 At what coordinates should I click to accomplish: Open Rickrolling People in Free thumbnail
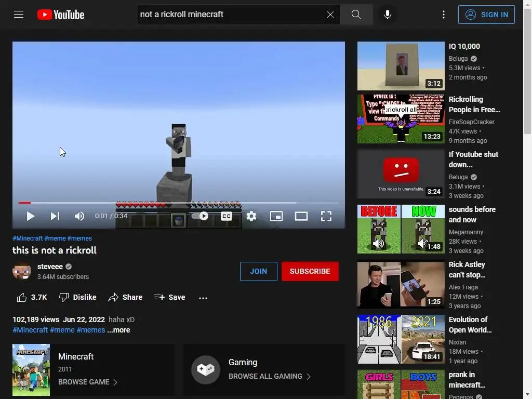coord(401,119)
